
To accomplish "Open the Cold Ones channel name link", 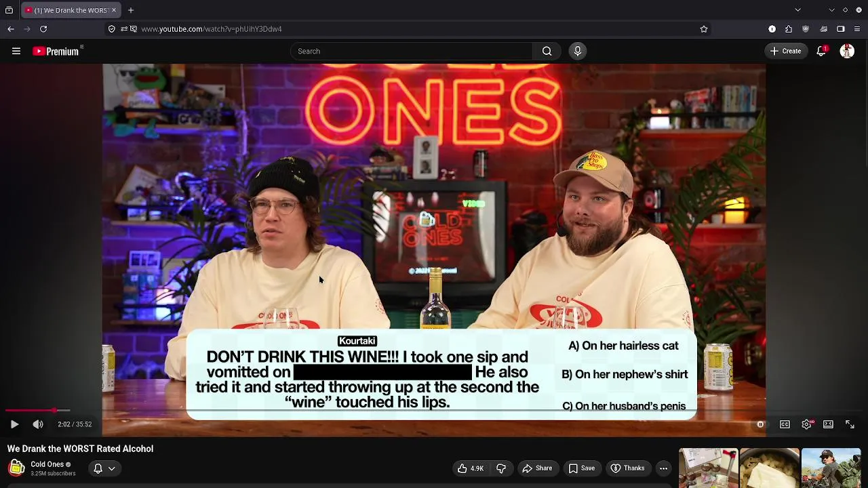I will click(x=47, y=464).
